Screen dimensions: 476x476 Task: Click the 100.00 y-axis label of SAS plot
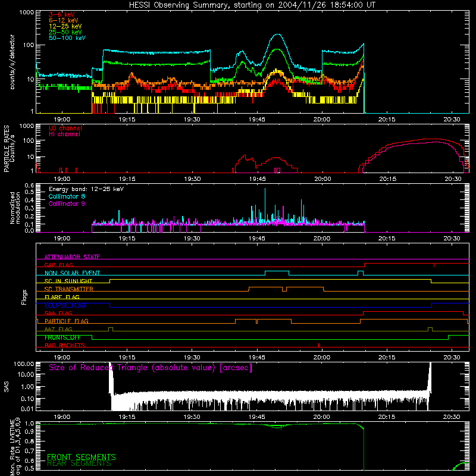(x=24, y=364)
